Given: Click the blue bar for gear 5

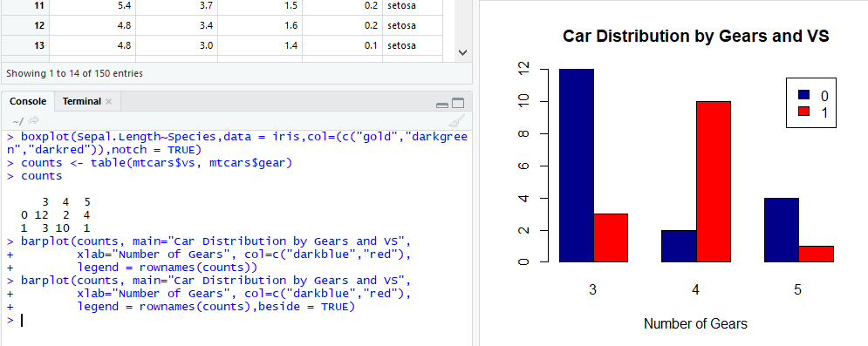Looking at the screenshot, I should coord(781,229).
